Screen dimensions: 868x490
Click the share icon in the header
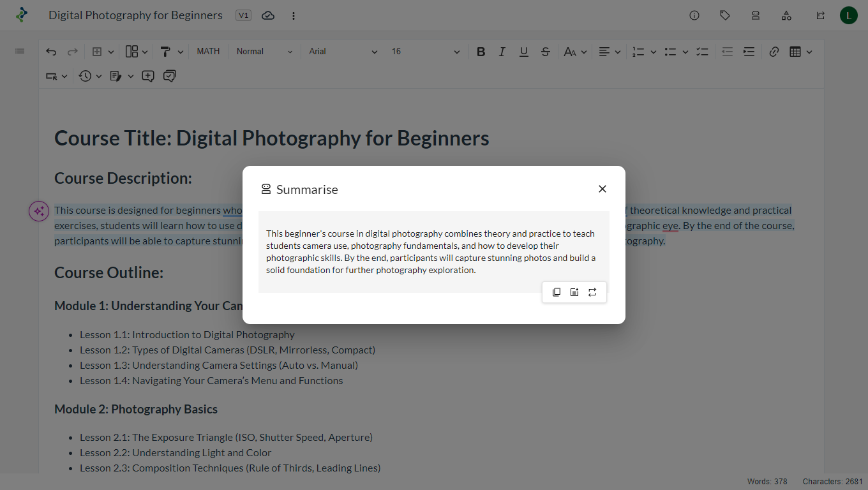[821, 15]
